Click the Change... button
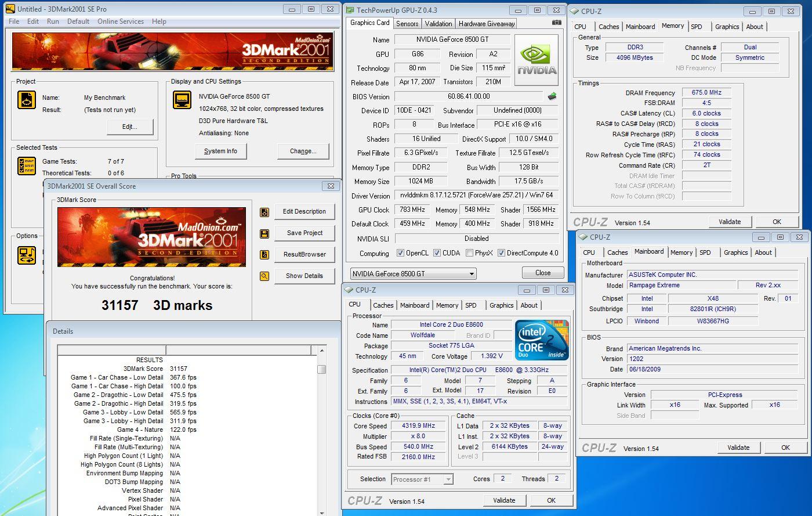The image size is (812, 516). pos(303,151)
